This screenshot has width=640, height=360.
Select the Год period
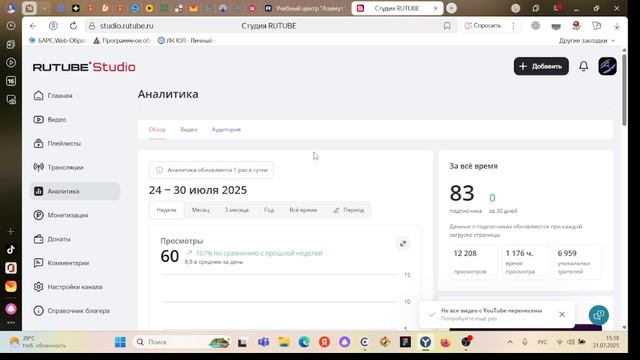(x=269, y=210)
